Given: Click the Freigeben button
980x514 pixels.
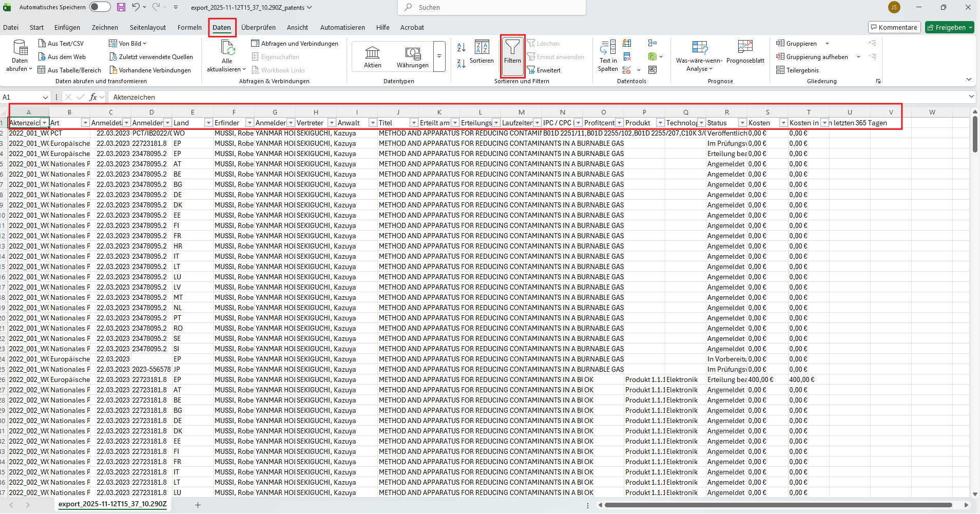Looking at the screenshot, I should click(x=950, y=28).
